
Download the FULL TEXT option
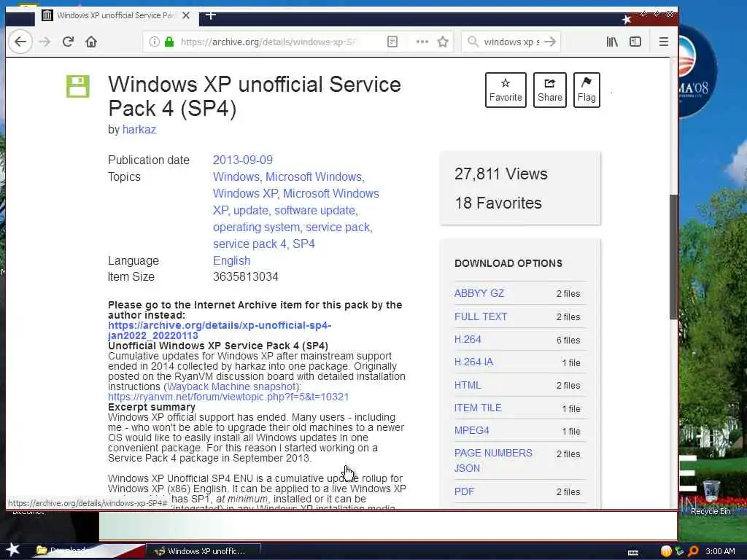481,316
